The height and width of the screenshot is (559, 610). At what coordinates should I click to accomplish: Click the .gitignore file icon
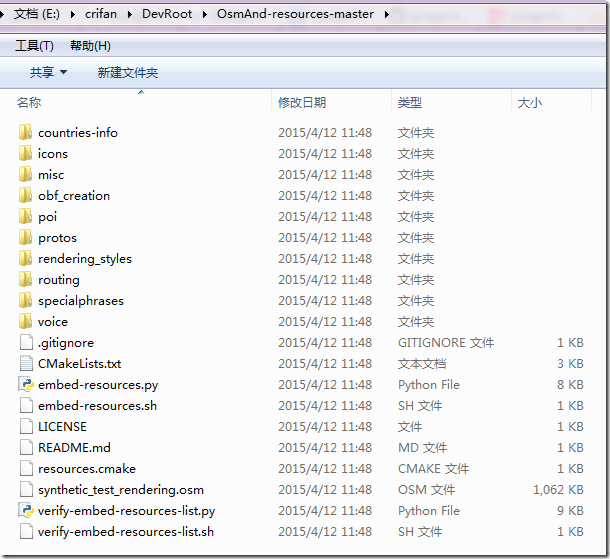pos(26,342)
